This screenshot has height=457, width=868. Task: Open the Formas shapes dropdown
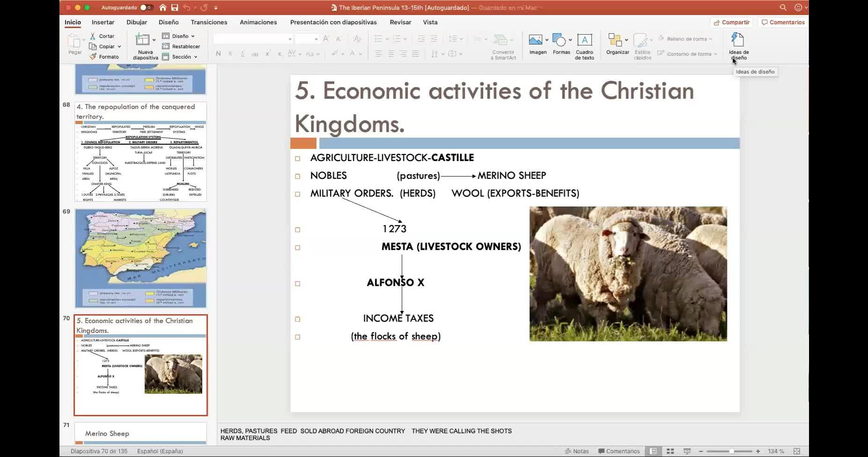[570, 40]
